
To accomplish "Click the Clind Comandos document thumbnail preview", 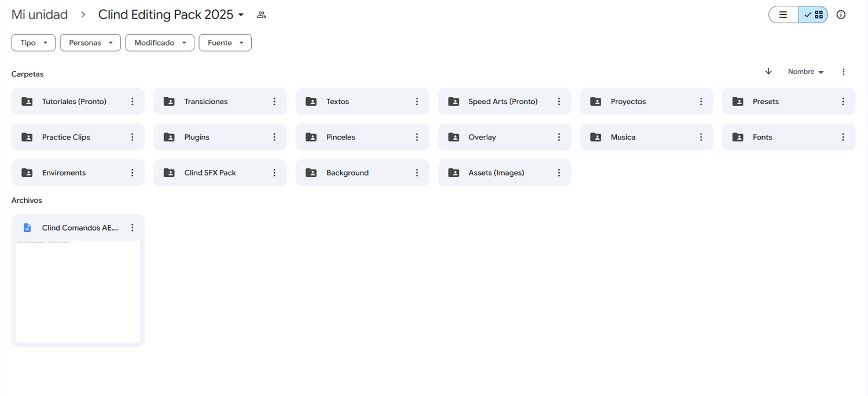I will [x=78, y=291].
